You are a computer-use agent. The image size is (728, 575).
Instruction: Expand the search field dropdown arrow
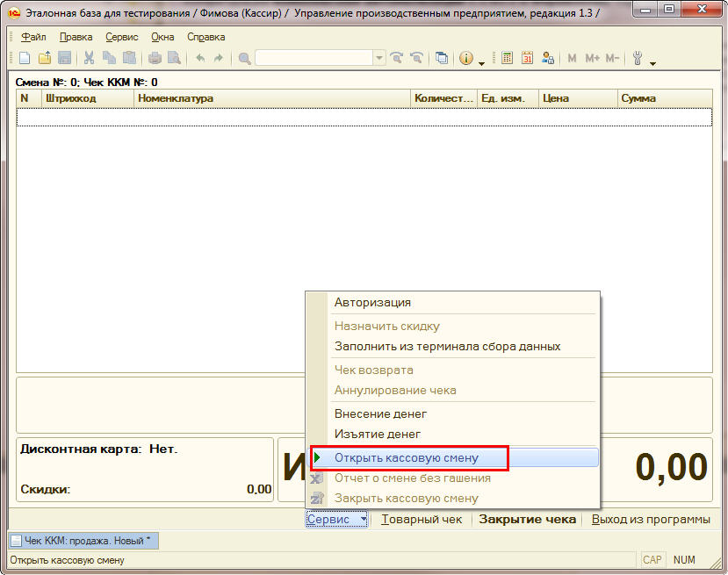[x=379, y=58]
